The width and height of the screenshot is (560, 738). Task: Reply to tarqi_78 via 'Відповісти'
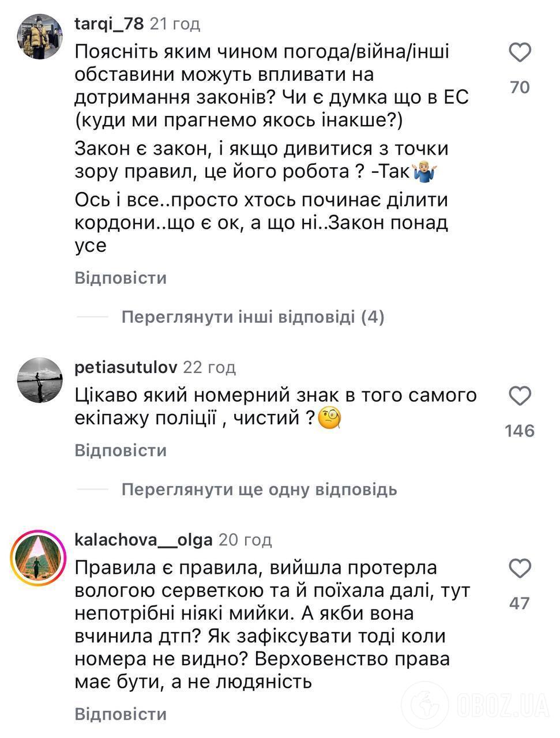[x=120, y=278]
